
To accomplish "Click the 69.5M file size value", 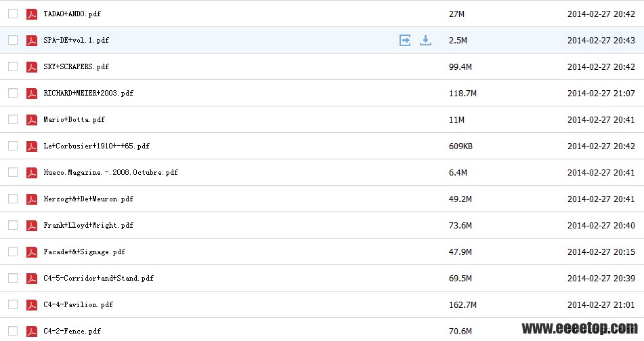I will point(460,278).
